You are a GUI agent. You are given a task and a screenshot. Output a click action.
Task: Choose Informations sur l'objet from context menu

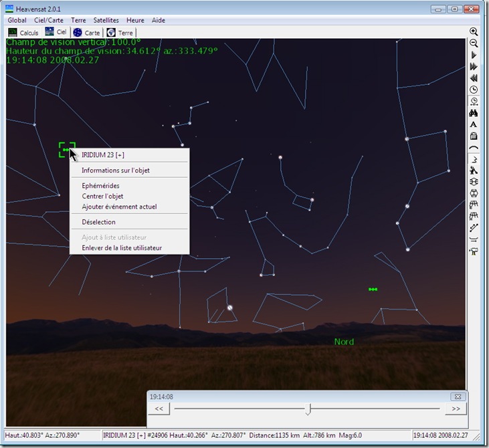[x=129, y=171]
